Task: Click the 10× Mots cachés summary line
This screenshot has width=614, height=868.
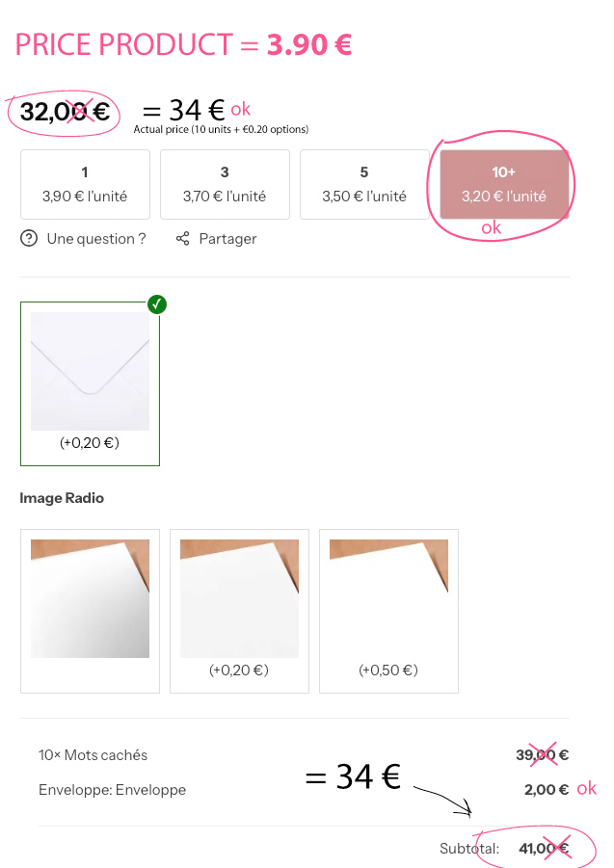Action: (x=93, y=755)
